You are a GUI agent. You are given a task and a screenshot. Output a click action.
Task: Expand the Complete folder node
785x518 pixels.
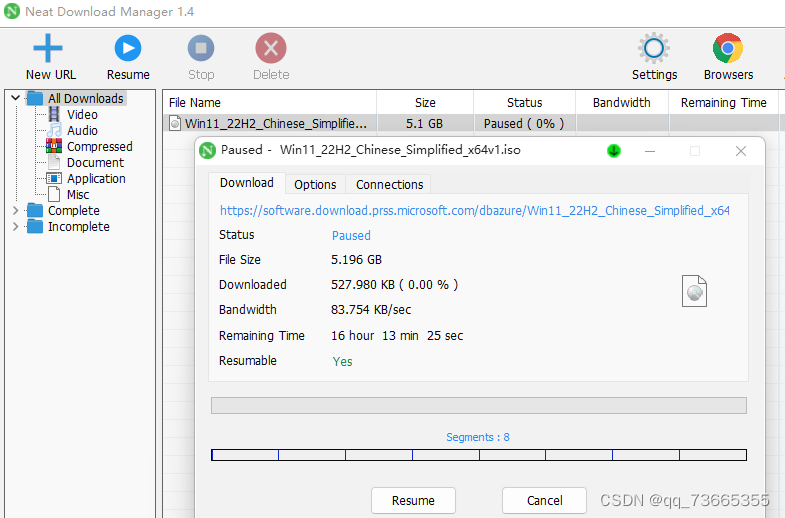[16, 211]
